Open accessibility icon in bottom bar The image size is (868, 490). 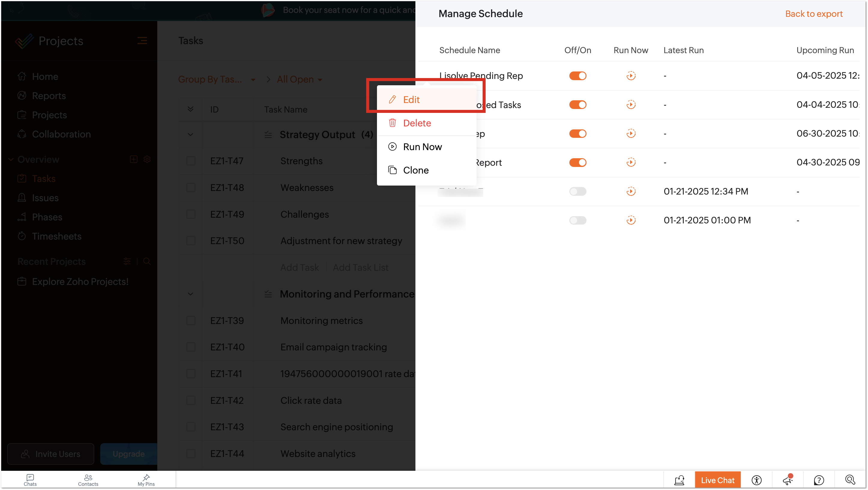(756, 480)
